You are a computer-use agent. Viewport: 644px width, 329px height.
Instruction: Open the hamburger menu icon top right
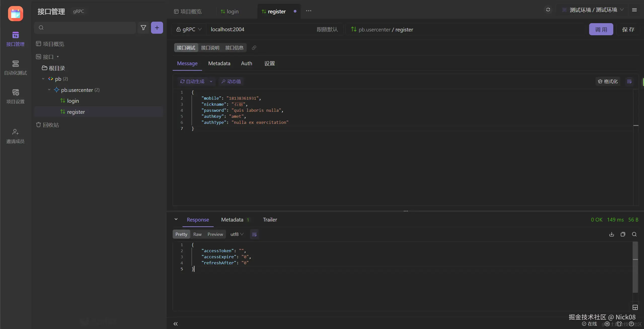point(634,10)
